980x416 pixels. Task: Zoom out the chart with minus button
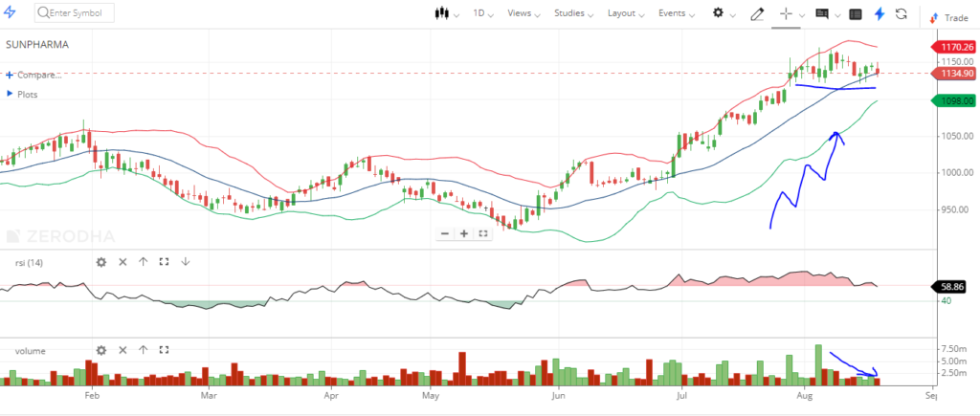pos(445,233)
